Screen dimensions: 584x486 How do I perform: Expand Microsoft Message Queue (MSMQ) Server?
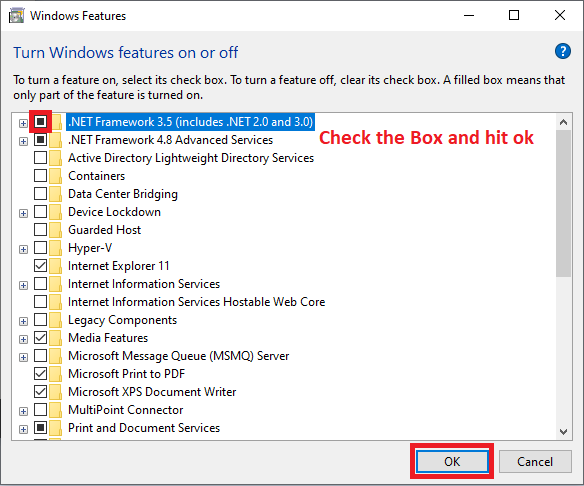(23, 357)
